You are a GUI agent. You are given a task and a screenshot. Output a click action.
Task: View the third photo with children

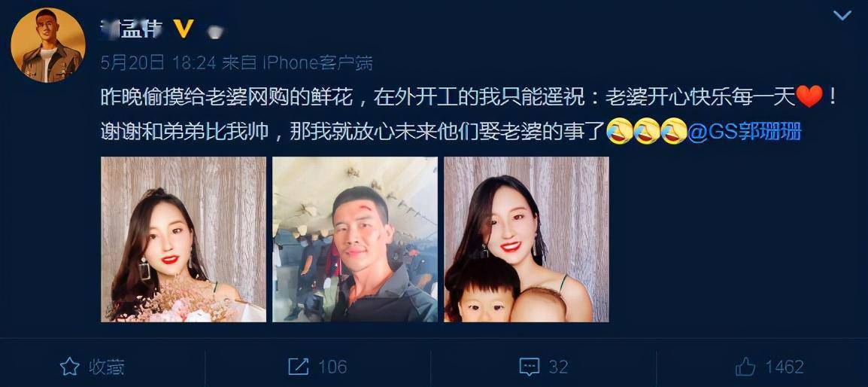pyautogui.click(x=527, y=239)
